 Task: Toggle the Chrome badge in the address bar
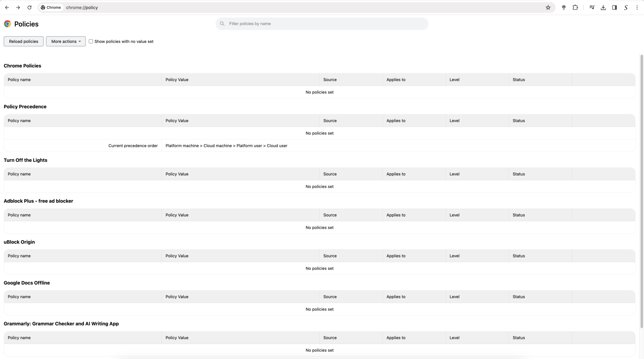pos(51,7)
